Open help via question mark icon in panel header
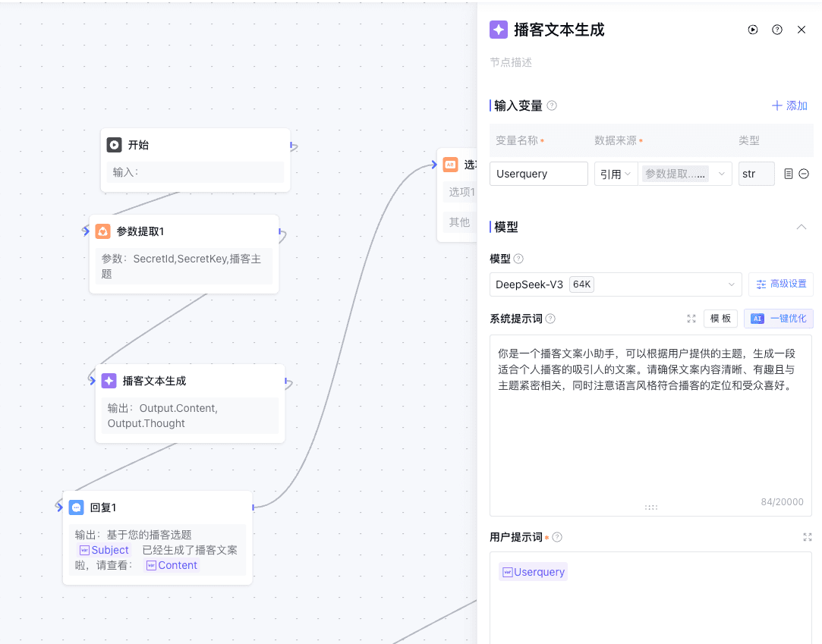Image resolution: width=822 pixels, height=644 pixels. pos(776,30)
